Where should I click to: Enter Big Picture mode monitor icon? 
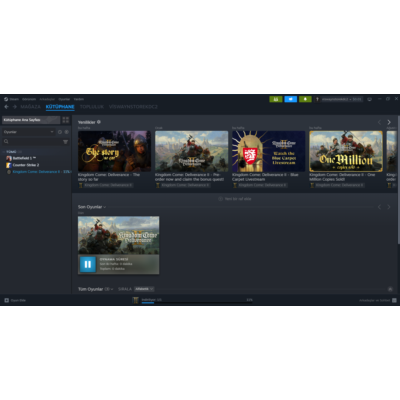click(x=369, y=99)
